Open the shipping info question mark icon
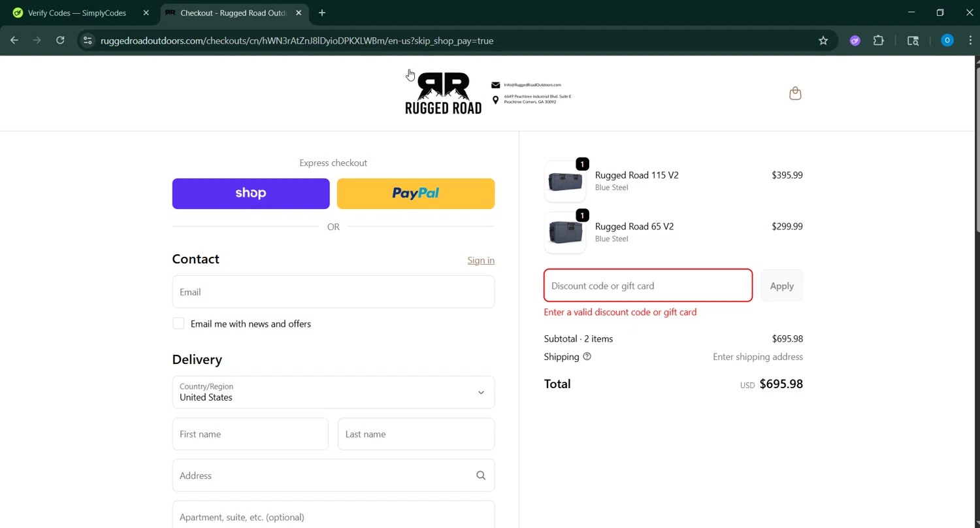This screenshot has height=528, width=980. click(x=587, y=357)
